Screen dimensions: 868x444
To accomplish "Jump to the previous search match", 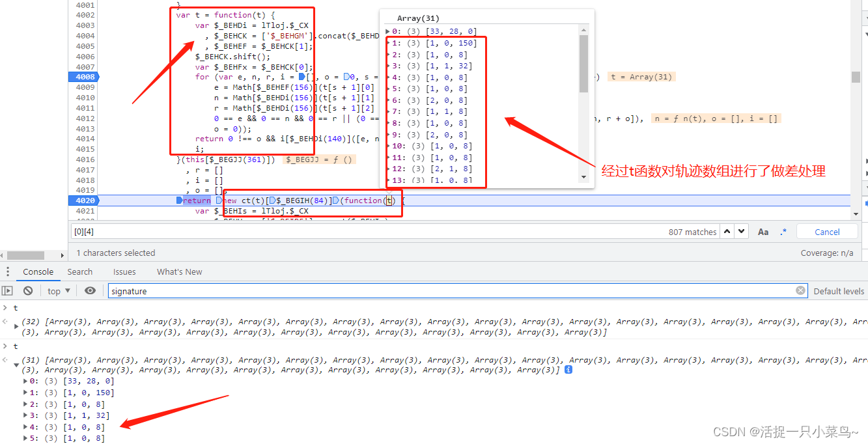I will pos(728,232).
